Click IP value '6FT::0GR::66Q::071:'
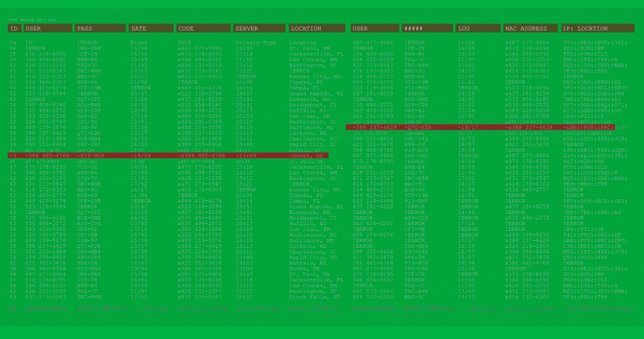Image resolution: width=644 pixels, height=339 pixels. (x=595, y=105)
